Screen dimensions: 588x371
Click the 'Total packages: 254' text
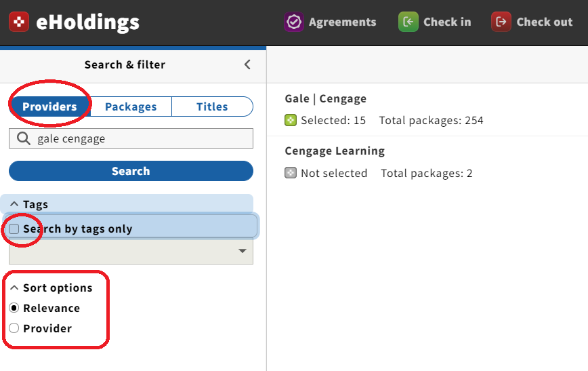point(431,120)
